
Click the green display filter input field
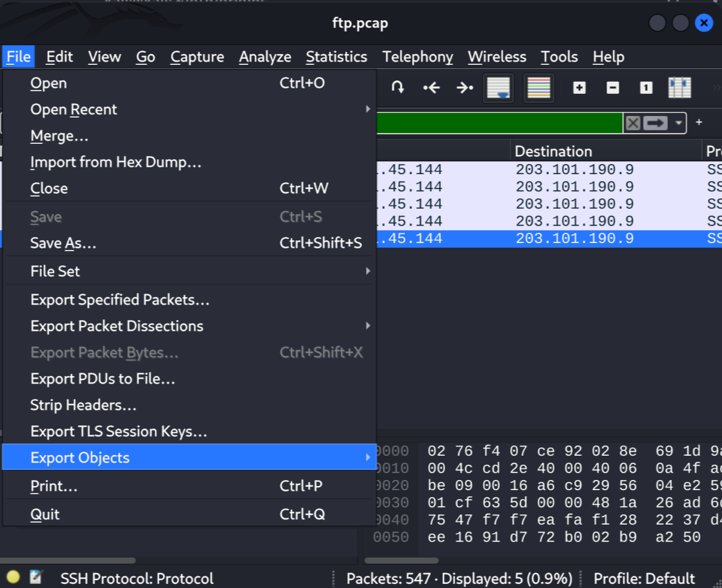(499, 123)
